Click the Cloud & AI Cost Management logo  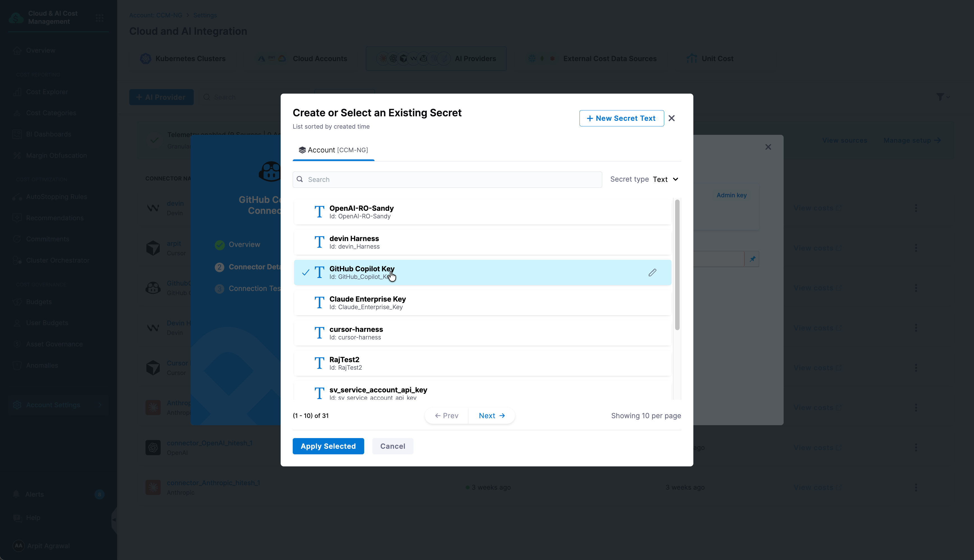point(16,18)
